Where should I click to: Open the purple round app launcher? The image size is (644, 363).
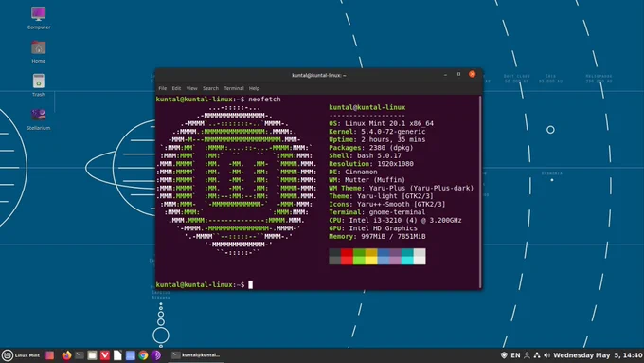155,355
